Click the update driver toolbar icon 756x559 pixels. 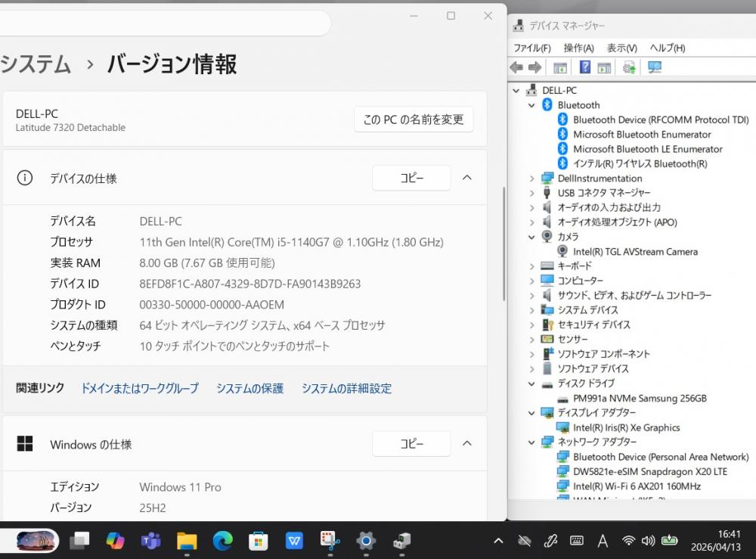(x=629, y=67)
